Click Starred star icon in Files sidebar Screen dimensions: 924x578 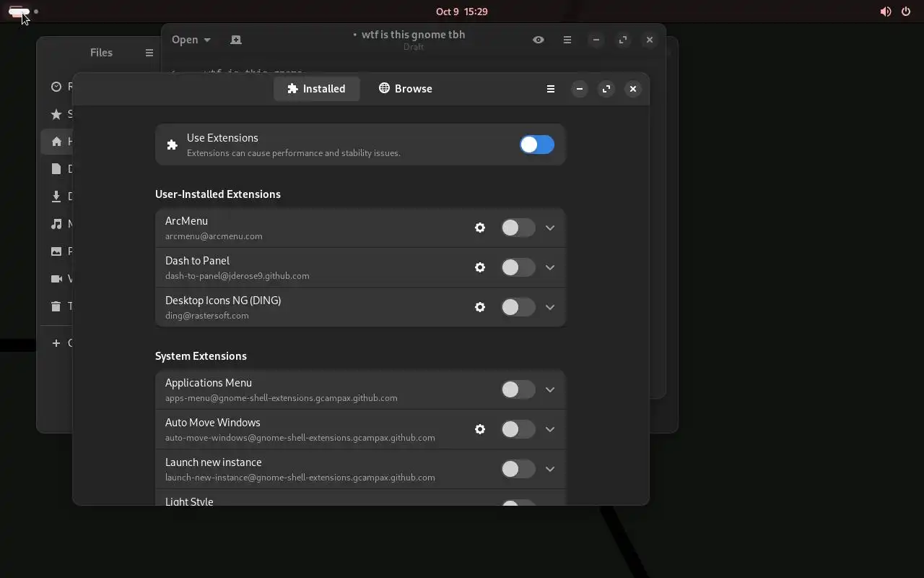click(x=56, y=114)
